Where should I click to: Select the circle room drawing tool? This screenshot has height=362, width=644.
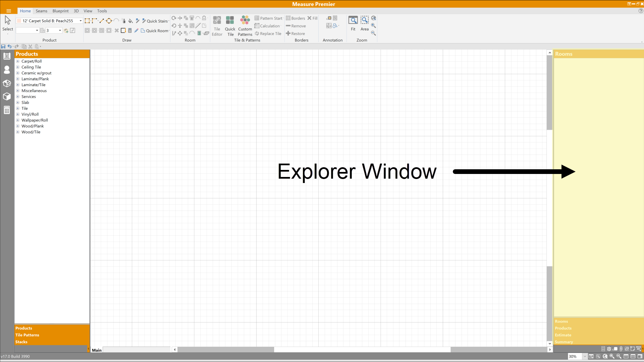pyautogui.click(x=109, y=21)
